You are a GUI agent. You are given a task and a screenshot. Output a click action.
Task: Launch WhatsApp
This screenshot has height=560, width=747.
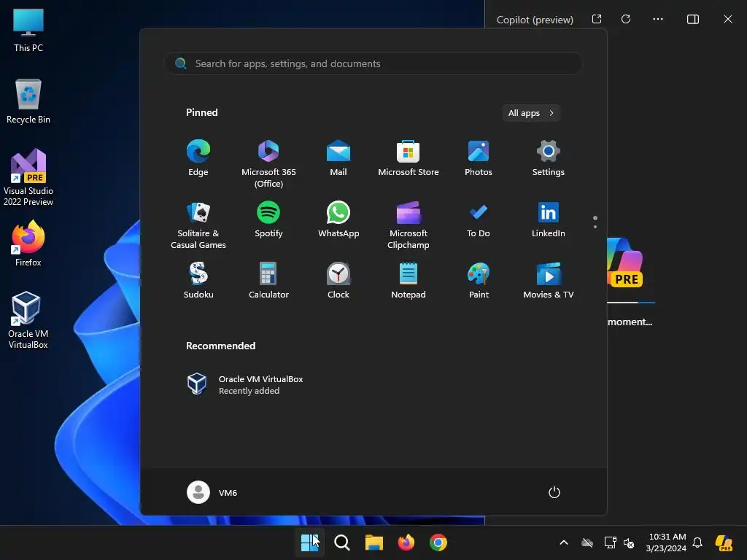[x=338, y=219]
